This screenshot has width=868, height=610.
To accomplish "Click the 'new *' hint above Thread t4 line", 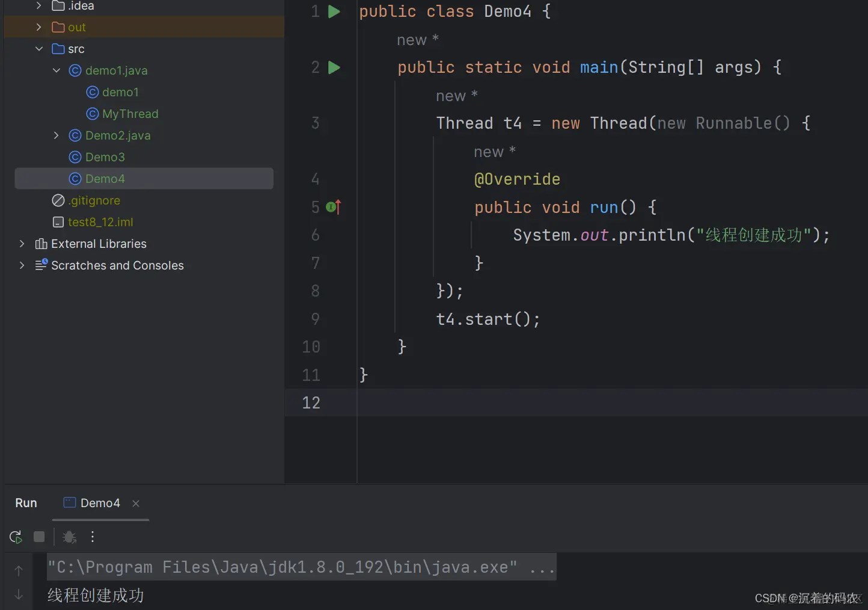I will [457, 96].
